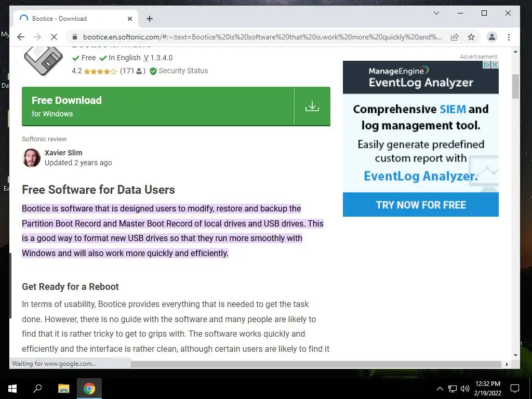Click the page scroll-up arrow

point(515,51)
